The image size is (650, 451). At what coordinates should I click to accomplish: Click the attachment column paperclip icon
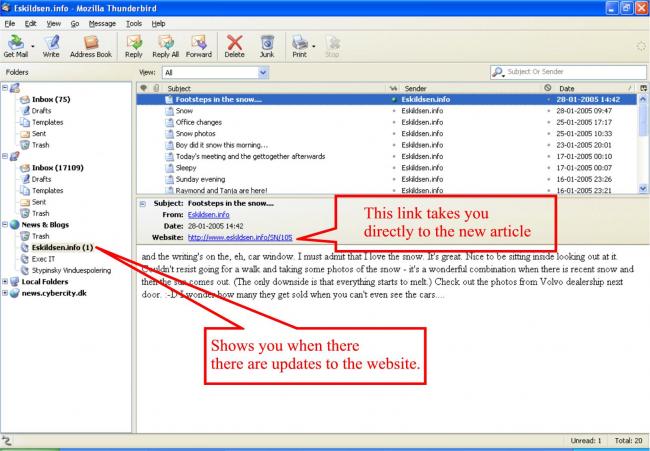pyautogui.click(x=156, y=88)
